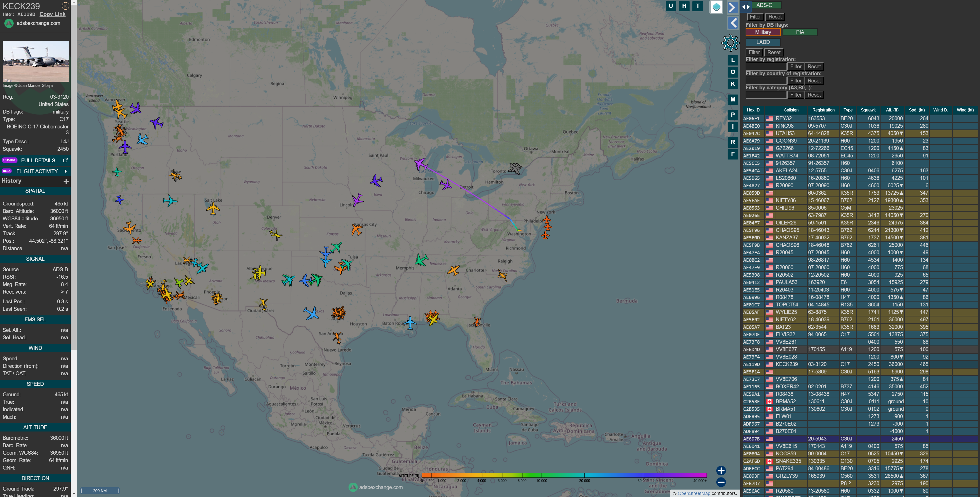The width and height of the screenshot is (980, 497).
Task: Toggle the Military DB flag filter
Action: click(763, 32)
